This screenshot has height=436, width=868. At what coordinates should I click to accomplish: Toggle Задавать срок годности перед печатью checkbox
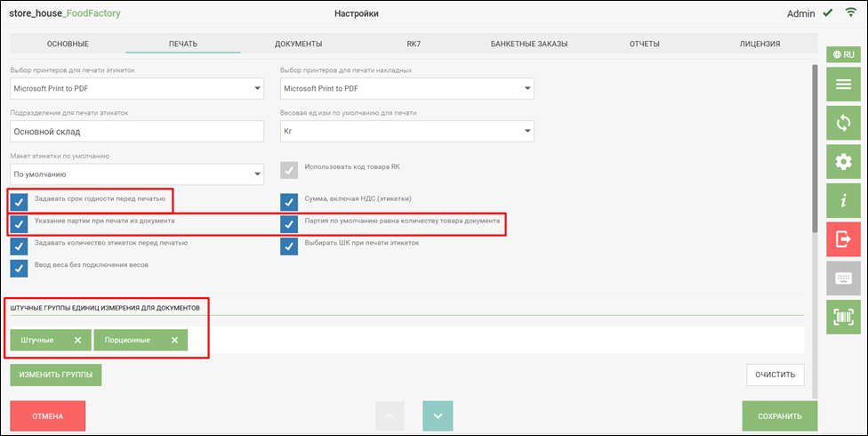coord(19,200)
